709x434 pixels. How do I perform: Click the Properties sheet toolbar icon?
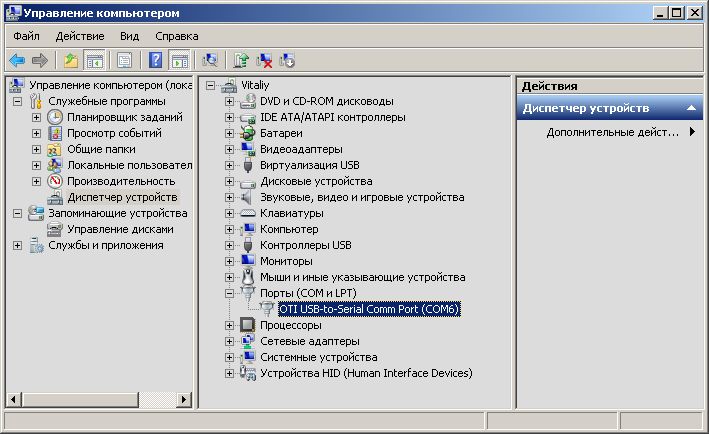[124, 60]
